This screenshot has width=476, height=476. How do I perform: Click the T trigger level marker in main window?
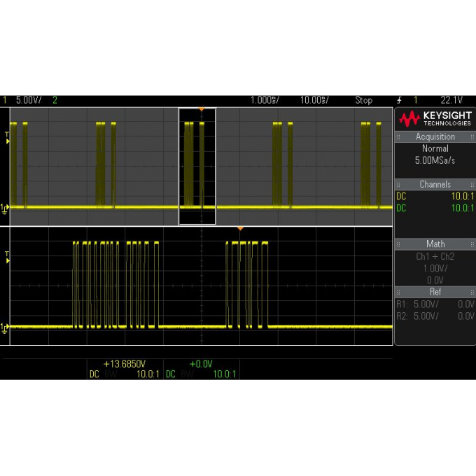point(7,138)
